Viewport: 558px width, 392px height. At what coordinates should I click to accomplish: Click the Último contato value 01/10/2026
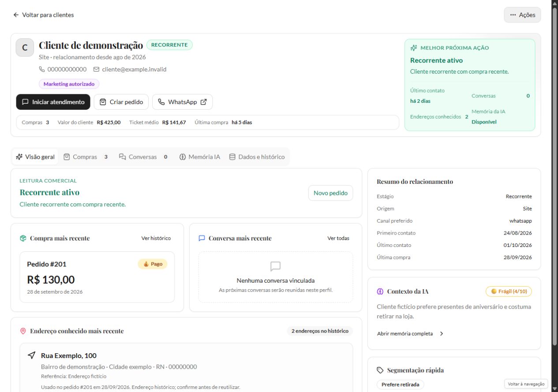(x=518, y=245)
